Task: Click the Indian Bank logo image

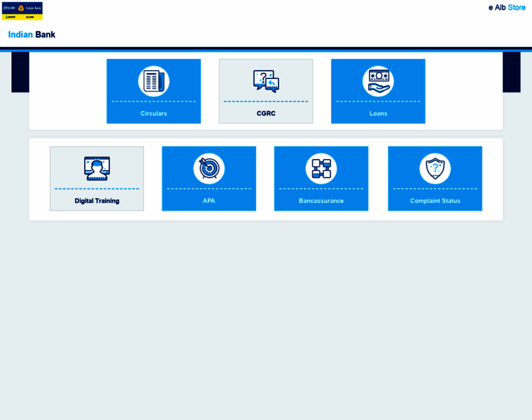Action: pos(22,11)
